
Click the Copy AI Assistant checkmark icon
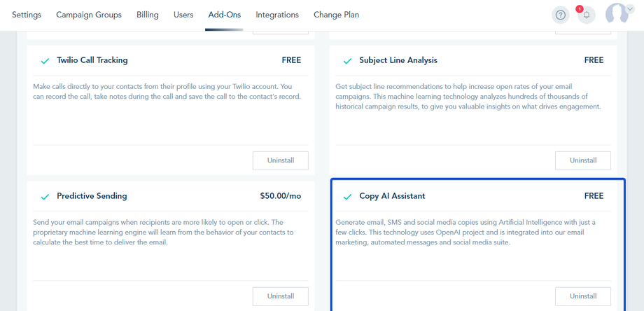(348, 197)
